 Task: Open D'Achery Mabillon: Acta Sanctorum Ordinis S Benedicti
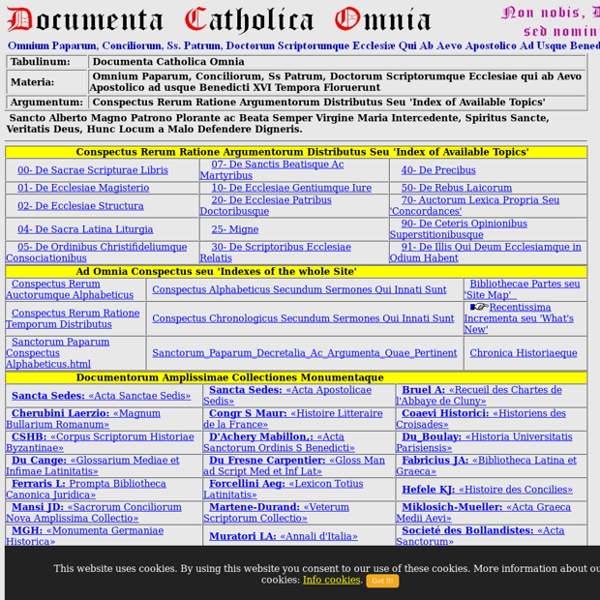point(279,442)
